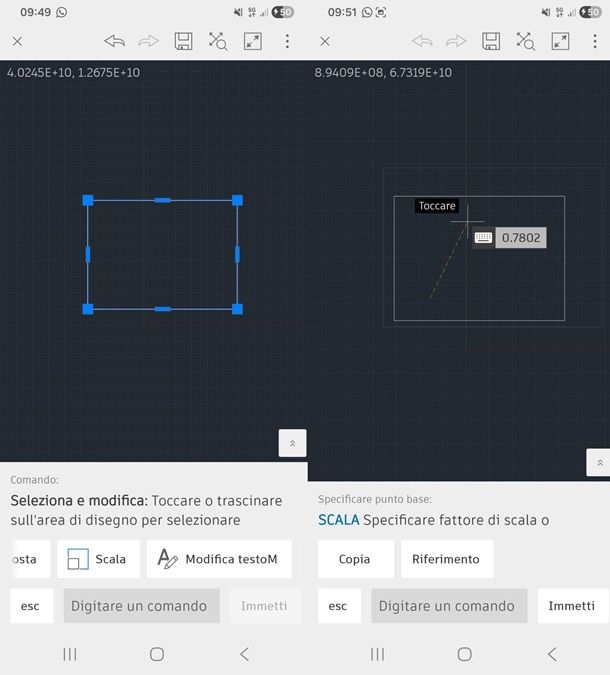The height and width of the screenshot is (675, 610).
Task: Tap WhatsApp notification icon beside 09:49
Action: [x=62, y=12]
